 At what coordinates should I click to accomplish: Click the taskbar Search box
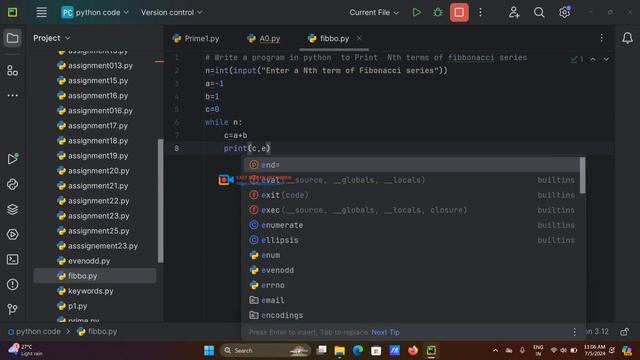click(x=266, y=351)
